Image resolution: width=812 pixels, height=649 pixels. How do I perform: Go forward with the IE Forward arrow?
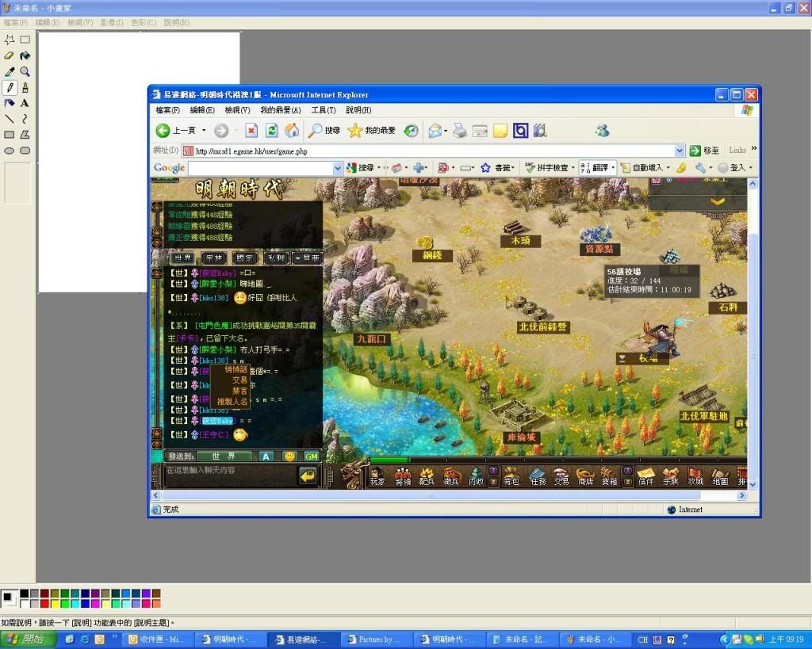(x=221, y=131)
